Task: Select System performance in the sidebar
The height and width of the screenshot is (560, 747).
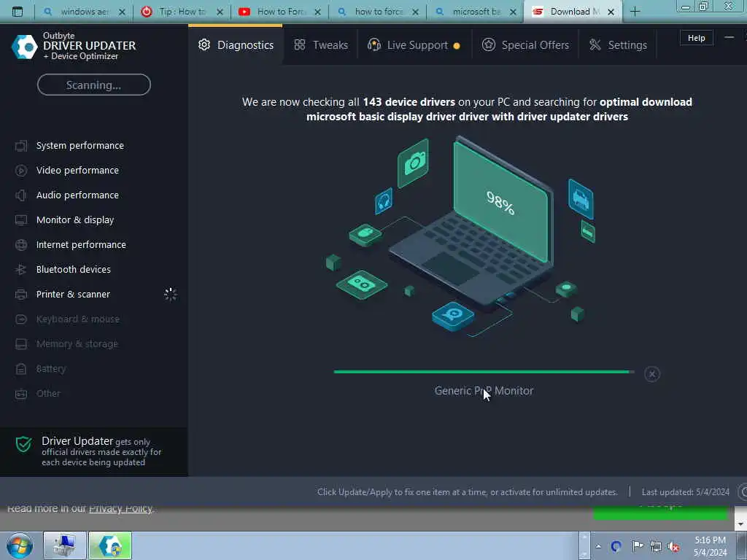Action: (x=80, y=145)
